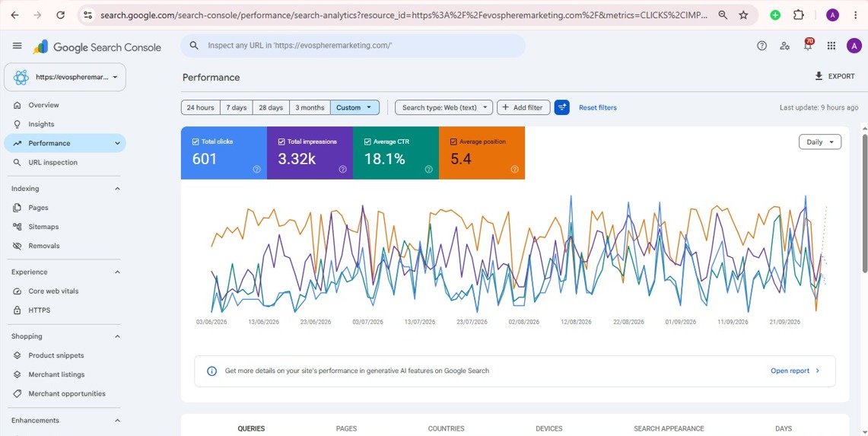Click the browser zoom magnifier icon

[x=723, y=15]
